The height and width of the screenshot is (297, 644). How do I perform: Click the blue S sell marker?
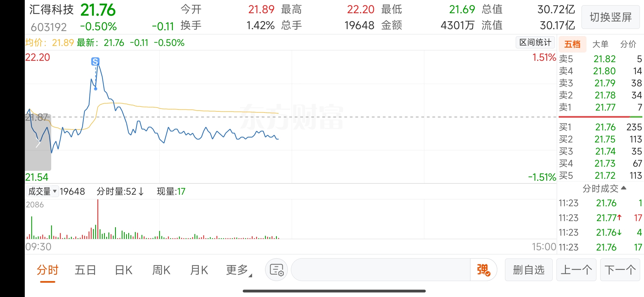tap(95, 61)
